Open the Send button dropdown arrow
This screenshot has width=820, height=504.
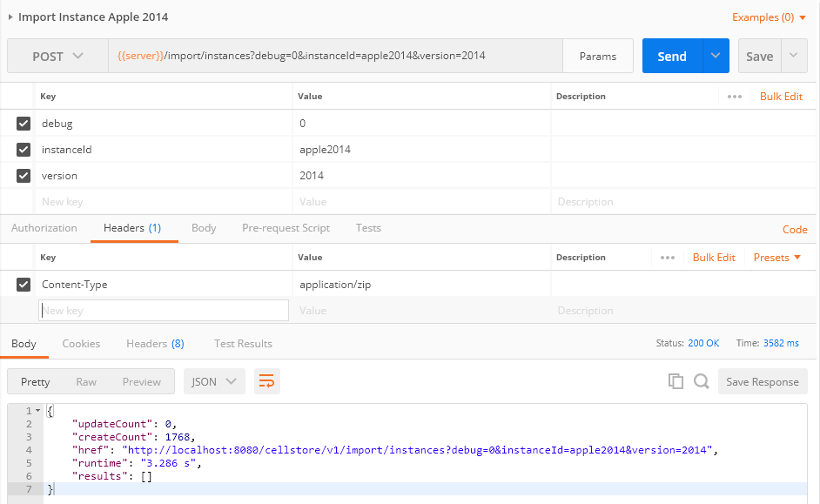point(716,56)
